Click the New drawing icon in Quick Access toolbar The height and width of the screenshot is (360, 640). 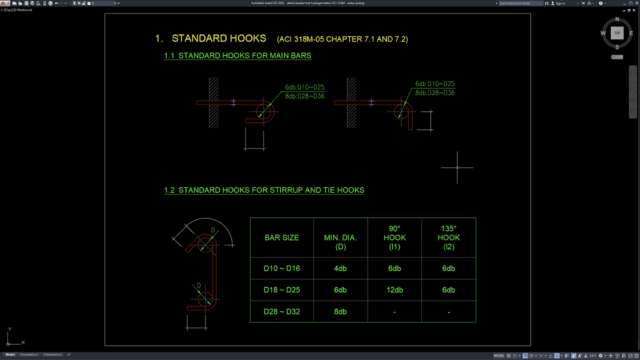[14, 3]
